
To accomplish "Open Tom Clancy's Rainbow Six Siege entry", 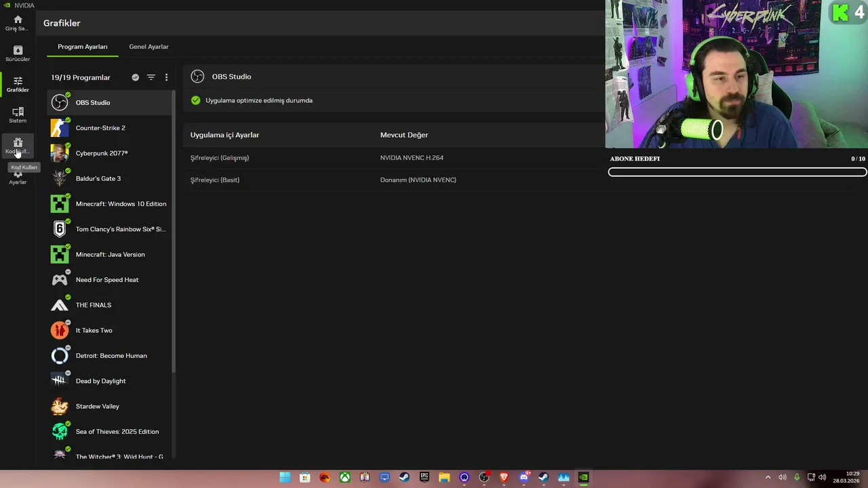I will click(109, 229).
